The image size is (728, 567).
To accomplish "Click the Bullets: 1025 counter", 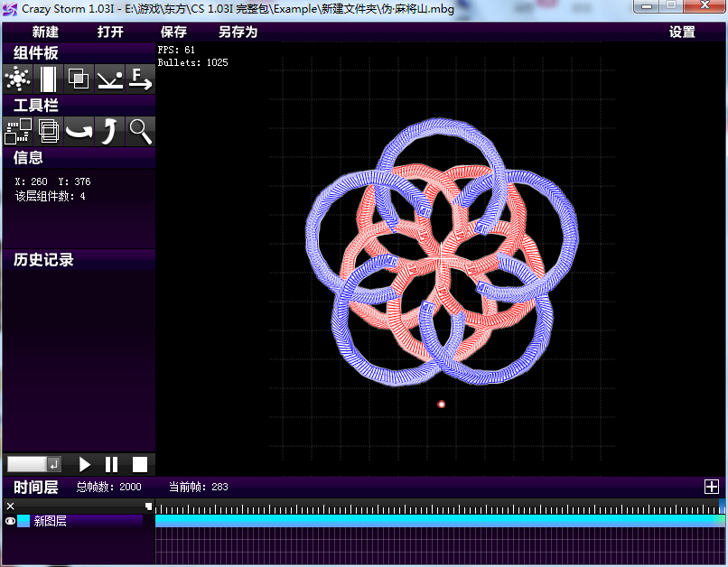I will coord(192,62).
